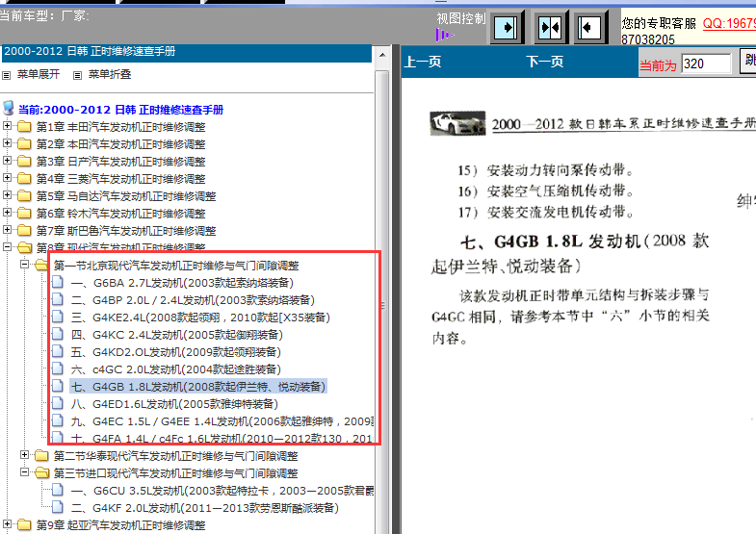Click the split-center view control icon

550,28
